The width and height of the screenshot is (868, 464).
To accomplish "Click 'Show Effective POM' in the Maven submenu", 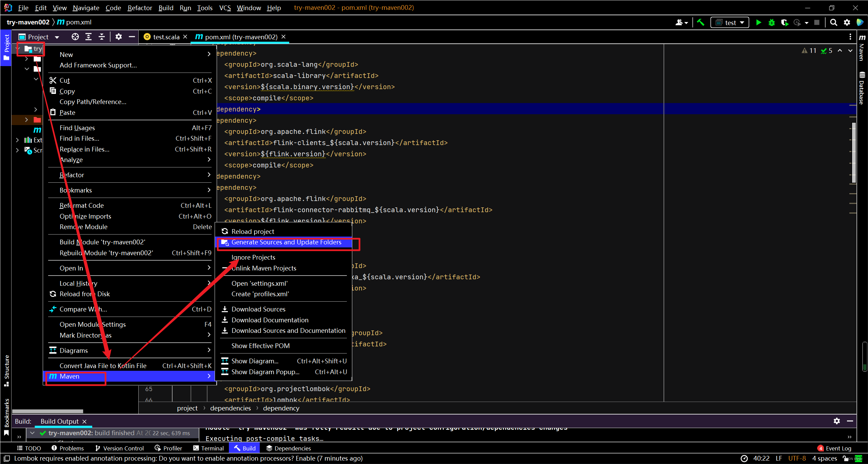I will pos(260,345).
